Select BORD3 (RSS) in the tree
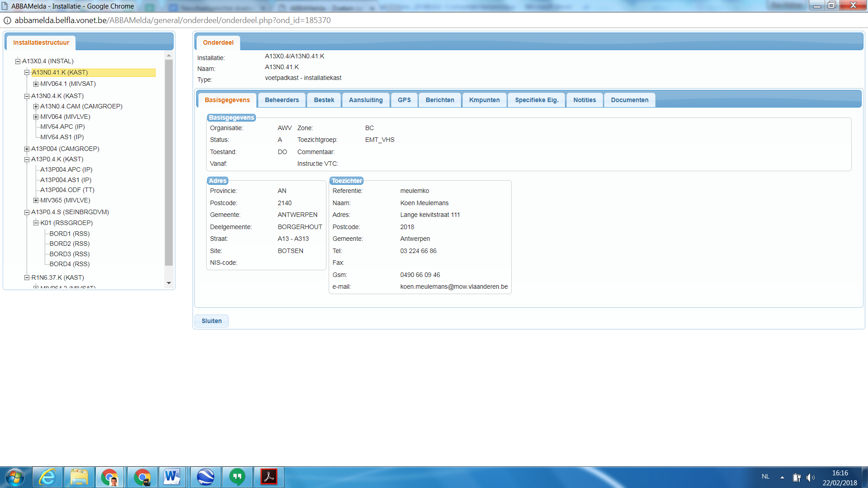 70,254
